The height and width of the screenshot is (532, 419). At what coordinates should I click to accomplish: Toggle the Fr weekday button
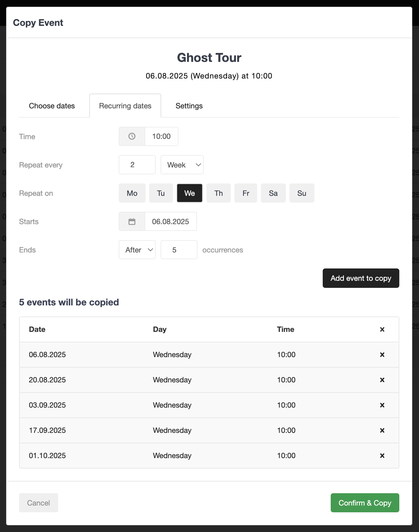point(246,193)
